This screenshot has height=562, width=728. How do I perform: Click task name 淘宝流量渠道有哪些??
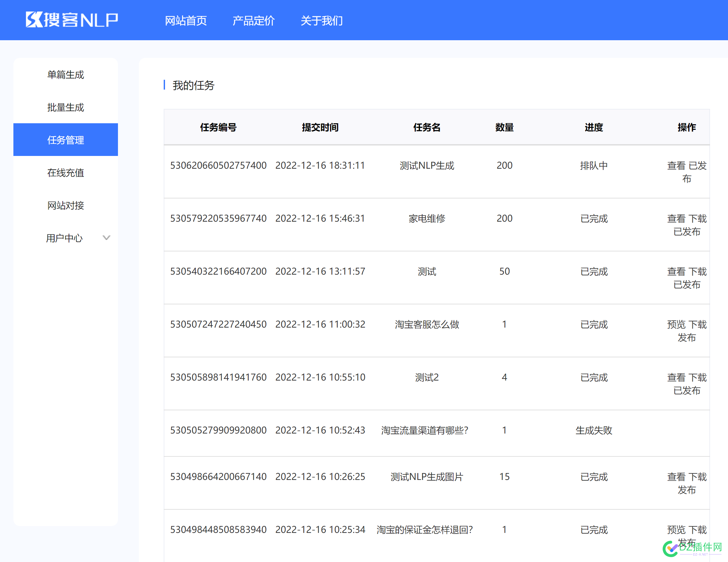point(425,430)
